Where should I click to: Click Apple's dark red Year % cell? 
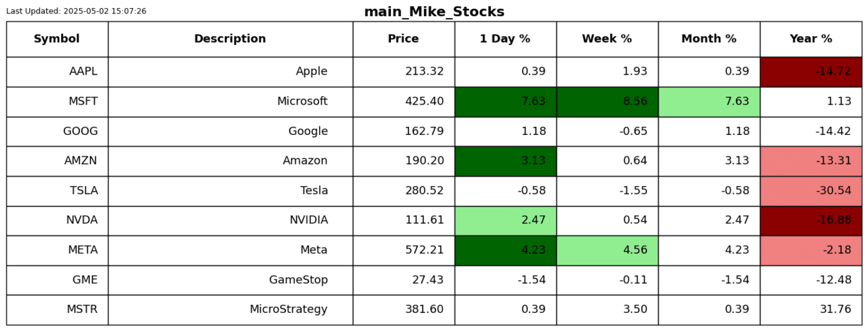811,72
